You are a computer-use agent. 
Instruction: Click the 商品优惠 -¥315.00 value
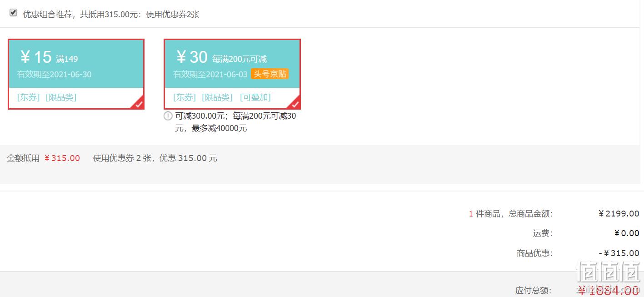coord(619,253)
